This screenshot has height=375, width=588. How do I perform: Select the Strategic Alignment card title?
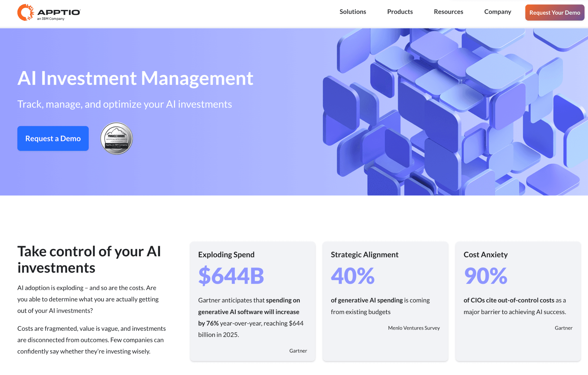coord(364,255)
